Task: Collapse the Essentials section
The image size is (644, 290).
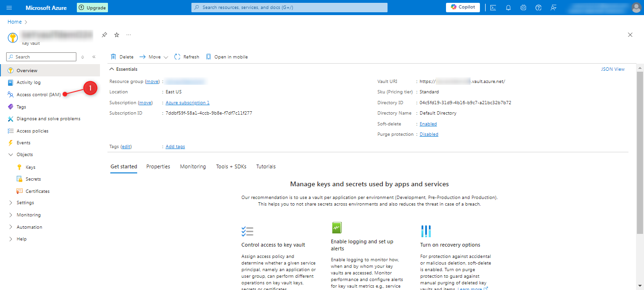Action: [x=112, y=69]
